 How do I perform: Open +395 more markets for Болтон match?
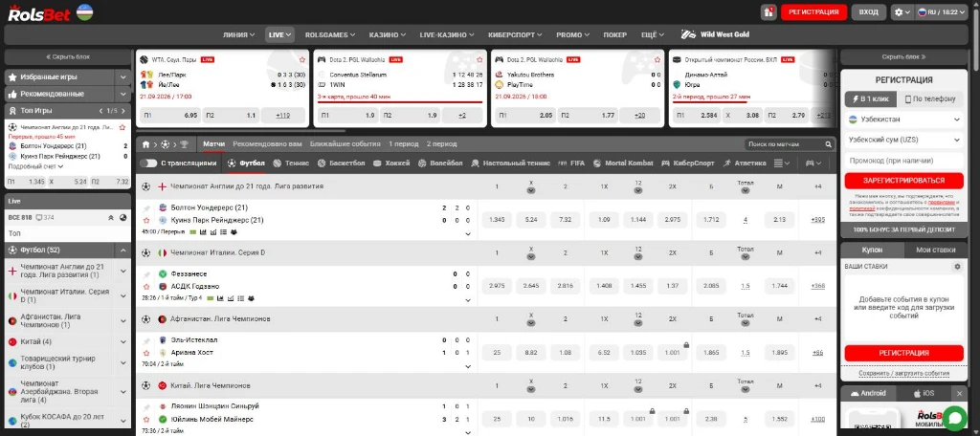click(817, 220)
